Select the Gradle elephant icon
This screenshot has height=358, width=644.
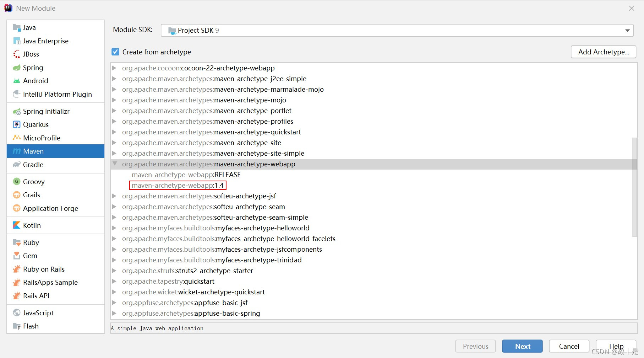pos(17,165)
